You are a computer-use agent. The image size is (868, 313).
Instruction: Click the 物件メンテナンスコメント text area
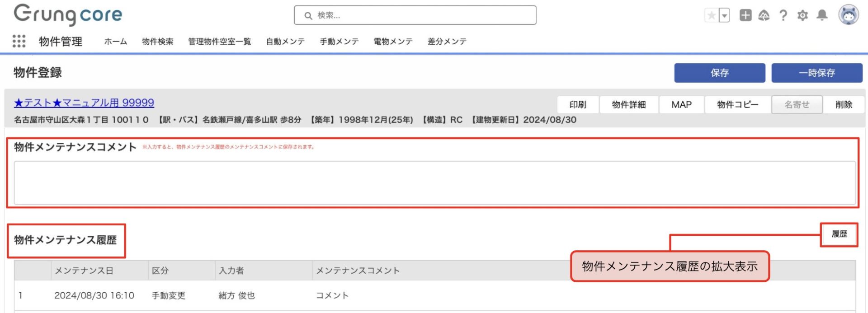coord(434,183)
